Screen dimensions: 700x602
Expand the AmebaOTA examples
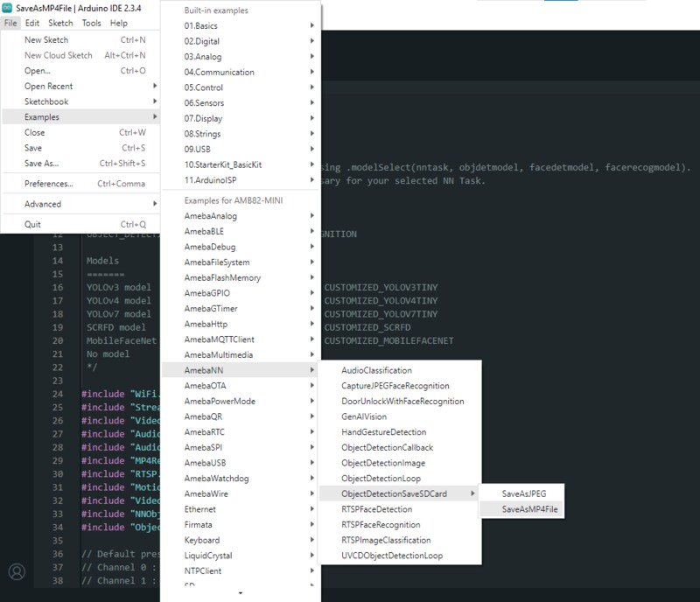coord(241,386)
